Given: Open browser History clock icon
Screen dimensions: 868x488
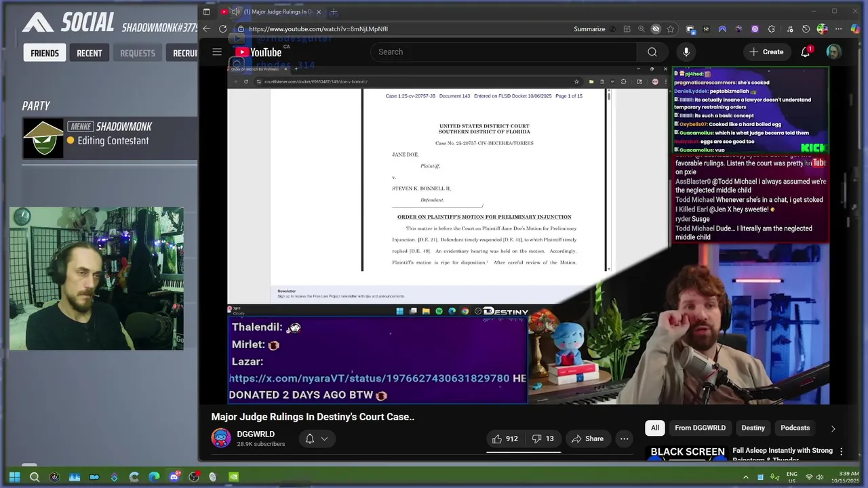Looking at the screenshot, I should click(x=806, y=29).
